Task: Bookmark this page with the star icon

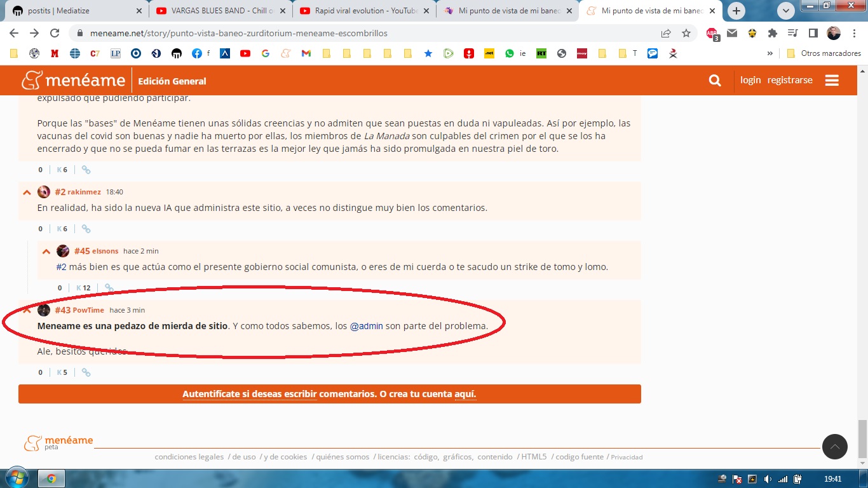Action: click(686, 33)
